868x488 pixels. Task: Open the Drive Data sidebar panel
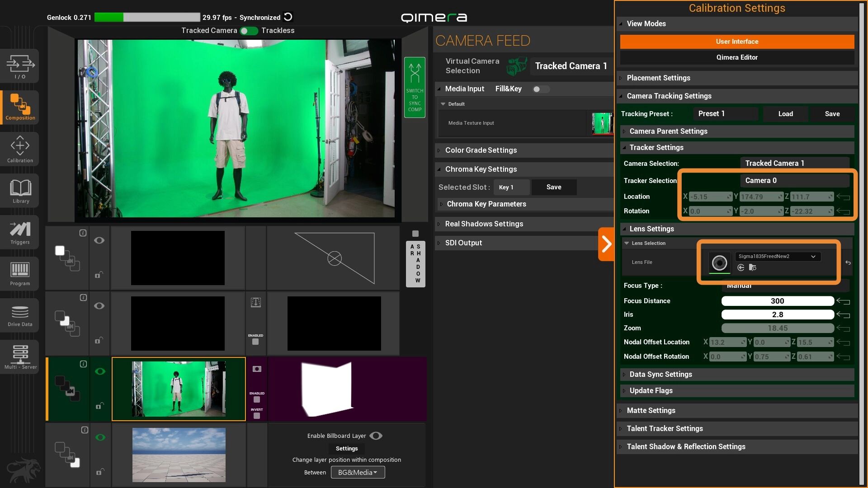click(20, 315)
